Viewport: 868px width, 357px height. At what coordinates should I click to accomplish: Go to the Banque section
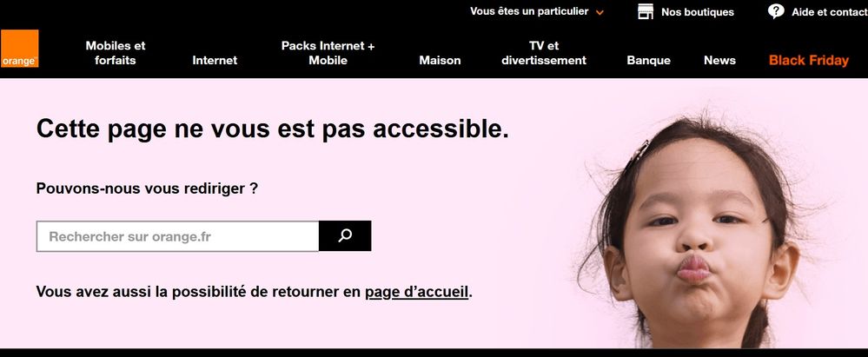(648, 60)
